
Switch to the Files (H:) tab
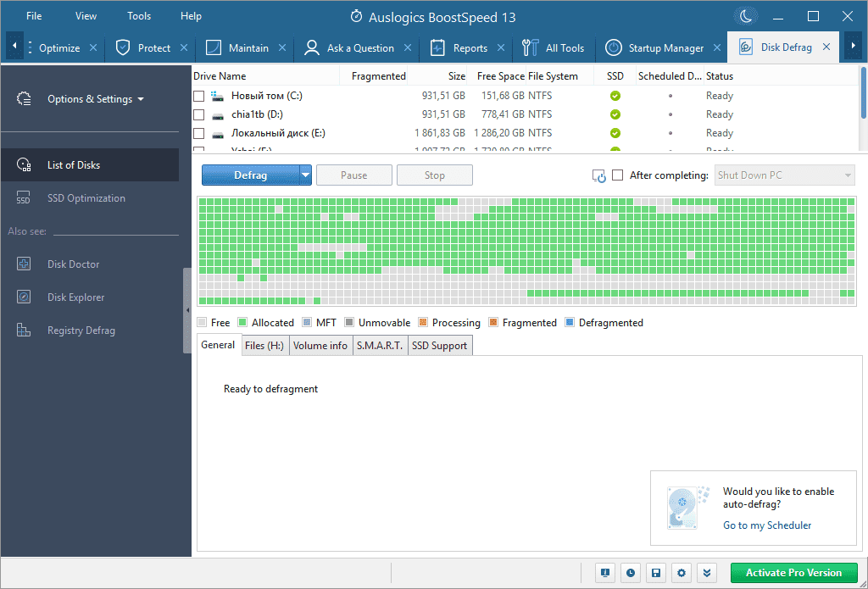click(264, 346)
